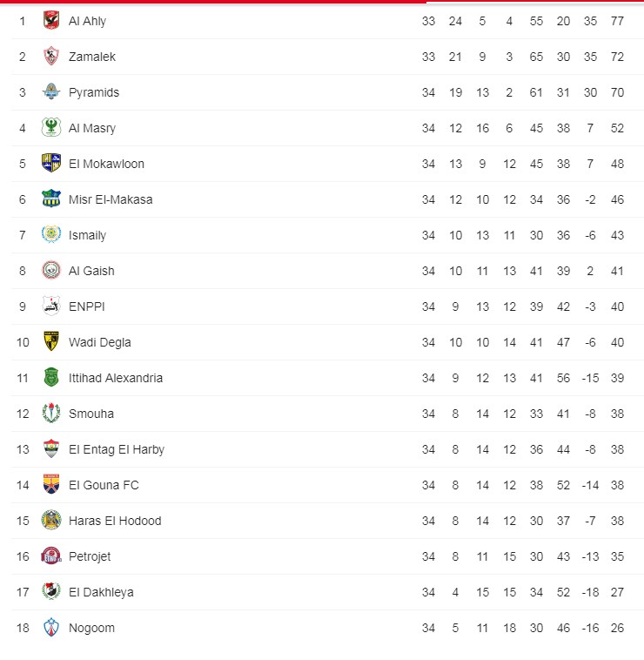
Task: Click the Haras El Hodood crest
Action: (x=51, y=521)
